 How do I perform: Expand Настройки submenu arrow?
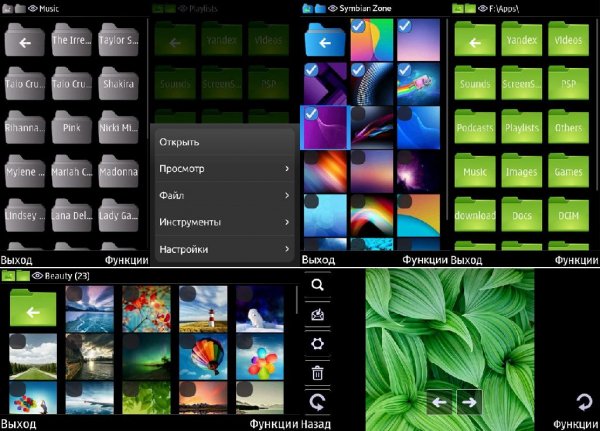pos(287,249)
